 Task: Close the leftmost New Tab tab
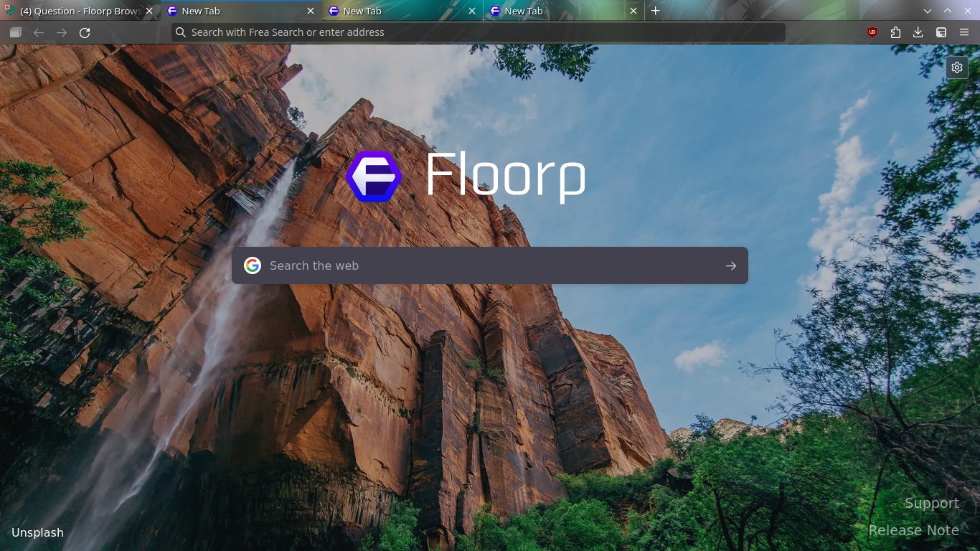coord(311,11)
